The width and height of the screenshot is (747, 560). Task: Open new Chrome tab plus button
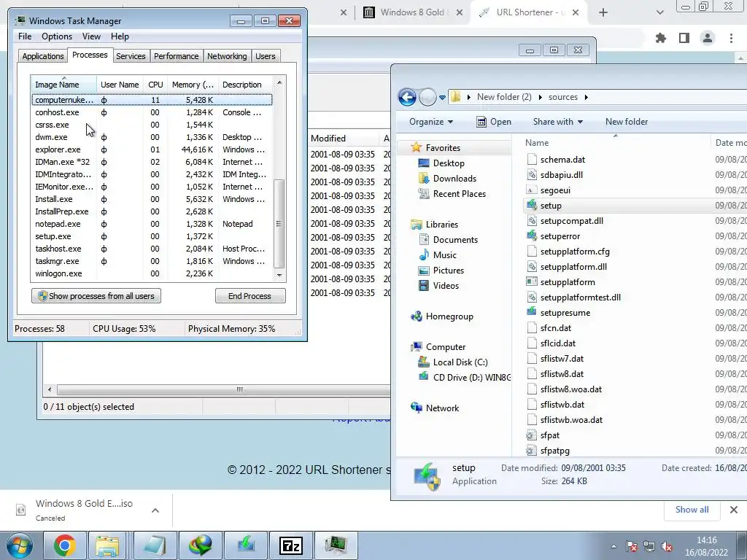click(603, 12)
